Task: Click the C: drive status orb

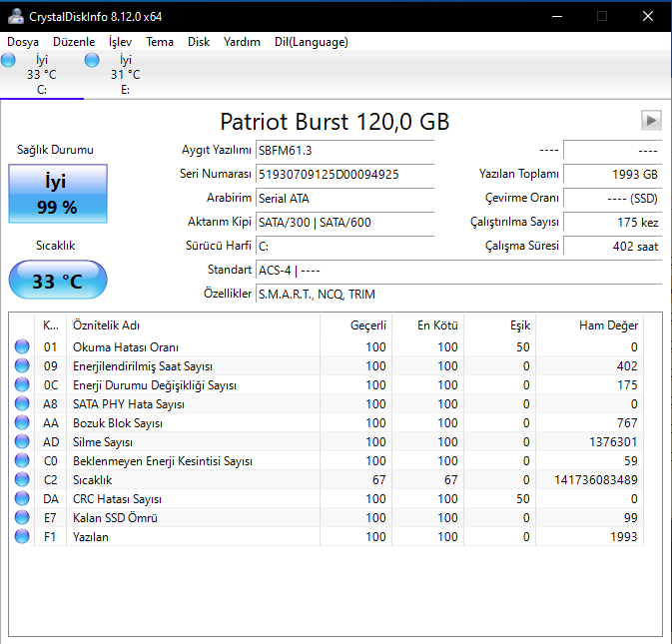Action: click(9, 61)
